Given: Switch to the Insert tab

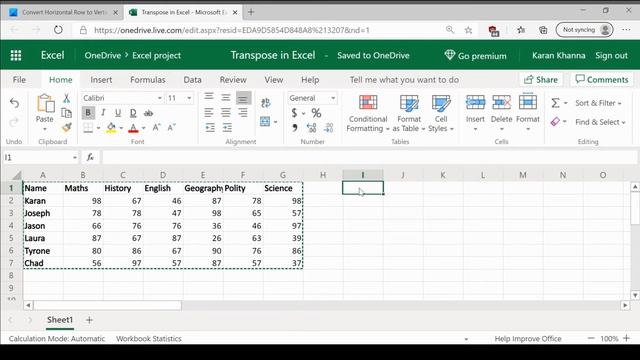Looking at the screenshot, I should coord(101,80).
